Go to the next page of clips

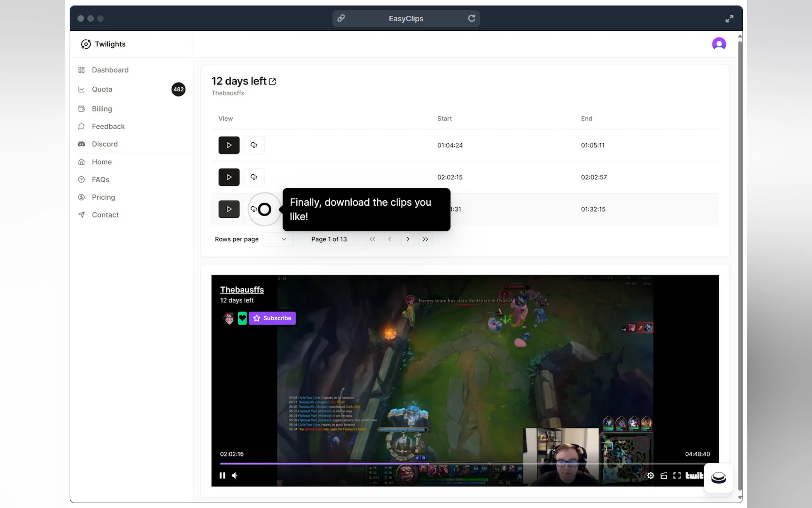click(x=408, y=239)
